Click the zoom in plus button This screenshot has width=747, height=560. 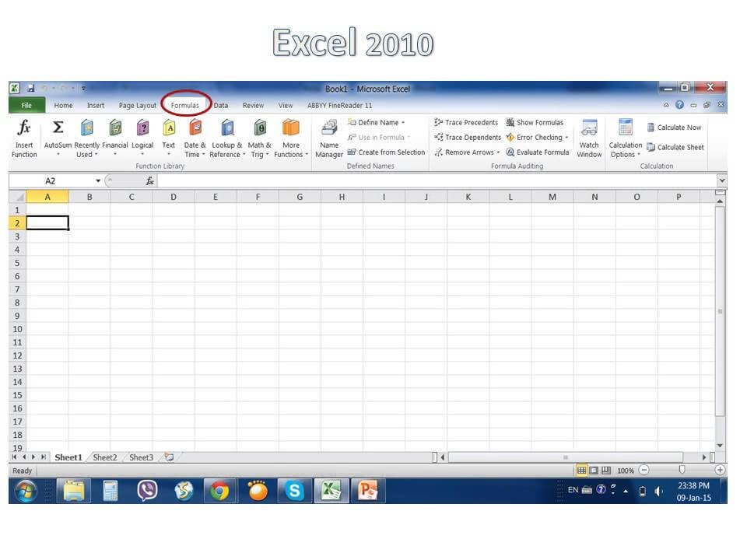coord(720,470)
